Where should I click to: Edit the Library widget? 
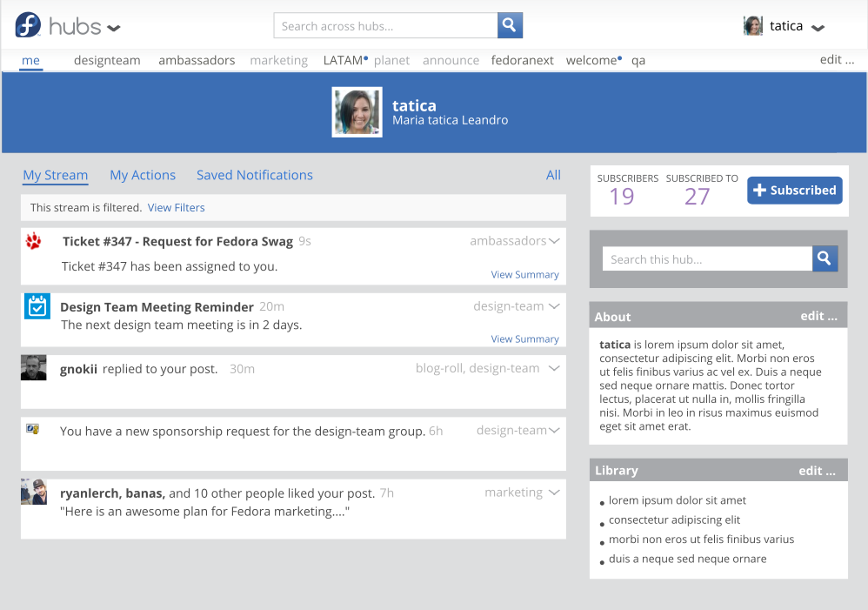(x=817, y=471)
